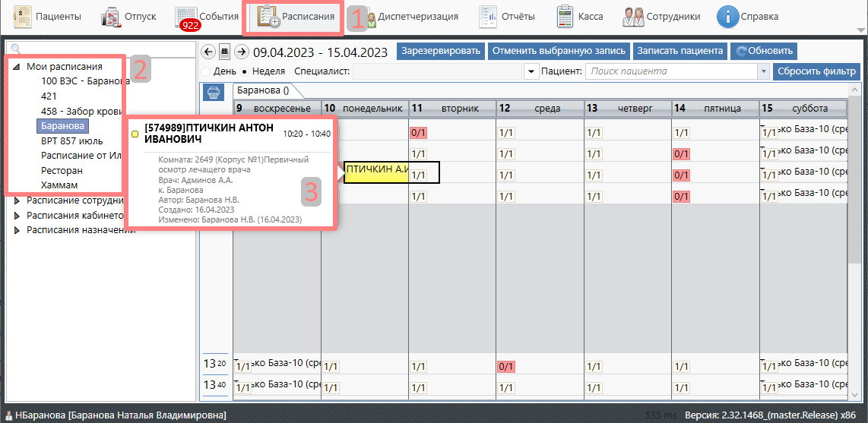Click the Записать пациента button
The image size is (868, 423).
tap(680, 51)
